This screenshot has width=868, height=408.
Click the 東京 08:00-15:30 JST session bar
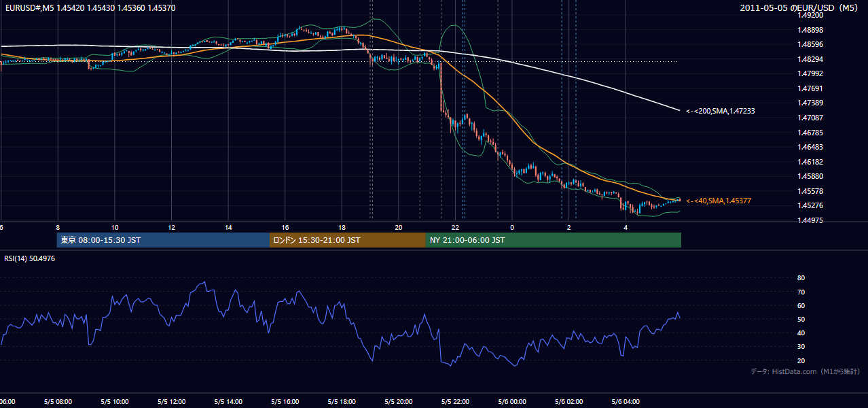[163, 240]
